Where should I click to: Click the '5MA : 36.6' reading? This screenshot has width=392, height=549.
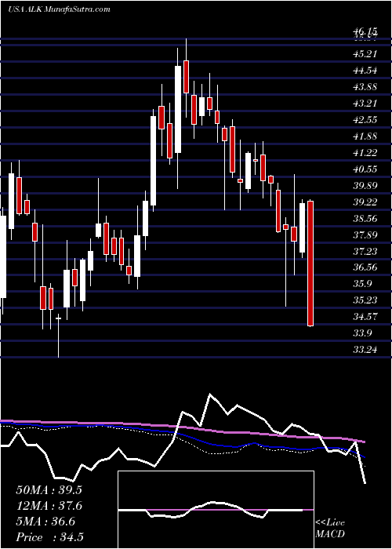pyautogui.click(x=45, y=522)
